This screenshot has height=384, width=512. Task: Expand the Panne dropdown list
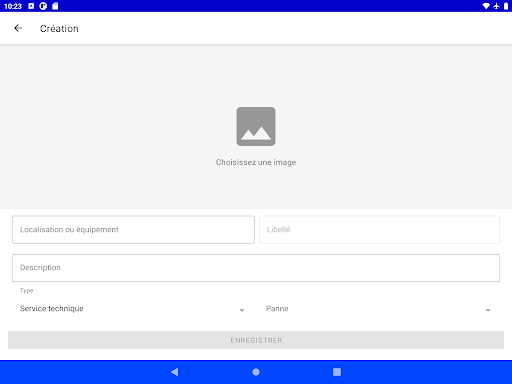click(x=379, y=309)
